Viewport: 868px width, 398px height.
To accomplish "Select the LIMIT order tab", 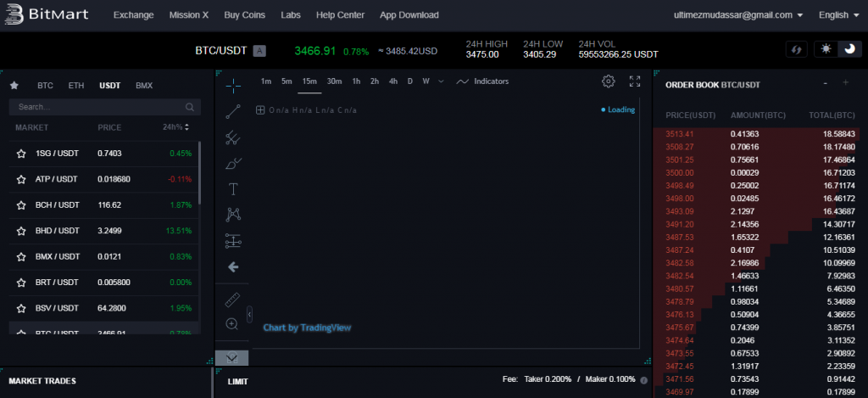I will [237, 381].
